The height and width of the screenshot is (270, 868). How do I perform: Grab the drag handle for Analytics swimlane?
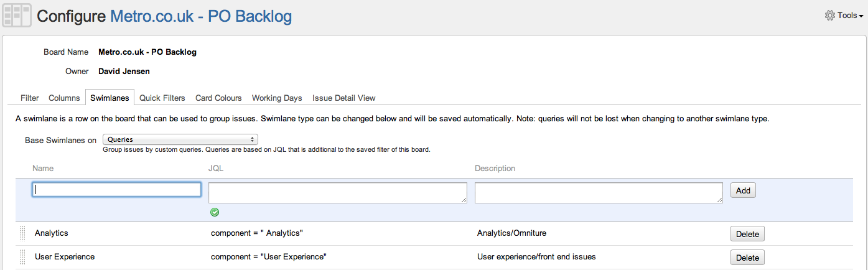click(23, 233)
